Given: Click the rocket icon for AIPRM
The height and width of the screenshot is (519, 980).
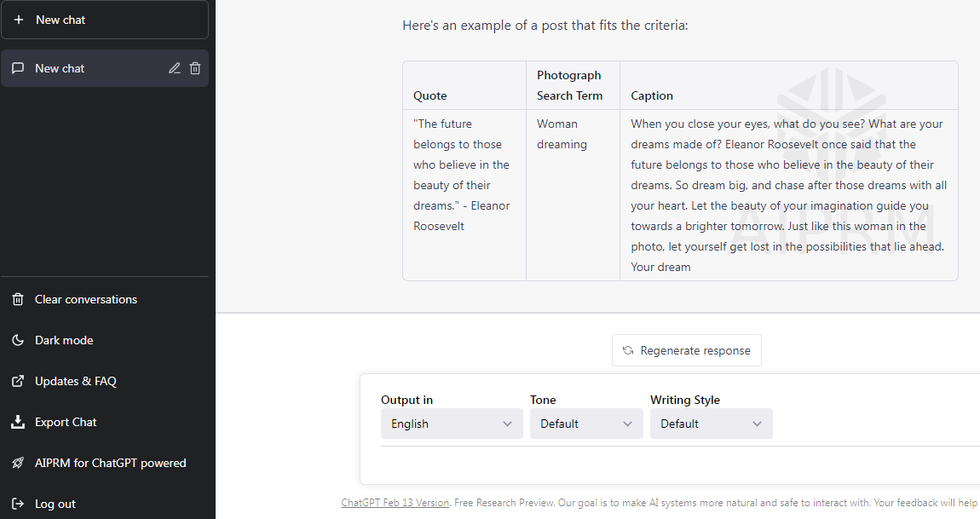Looking at the screenshot, I should (18, 463).
